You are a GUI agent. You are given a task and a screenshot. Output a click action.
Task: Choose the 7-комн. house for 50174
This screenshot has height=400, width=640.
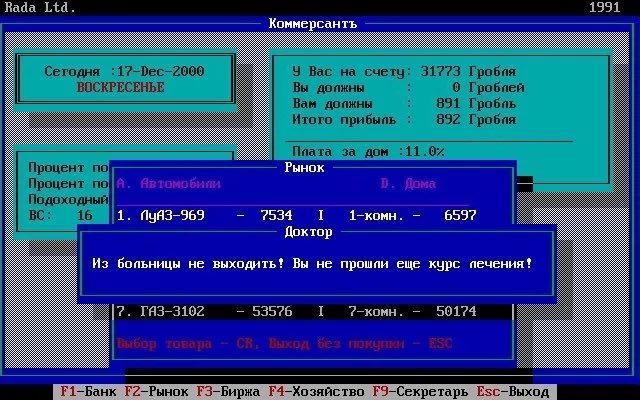412,311
